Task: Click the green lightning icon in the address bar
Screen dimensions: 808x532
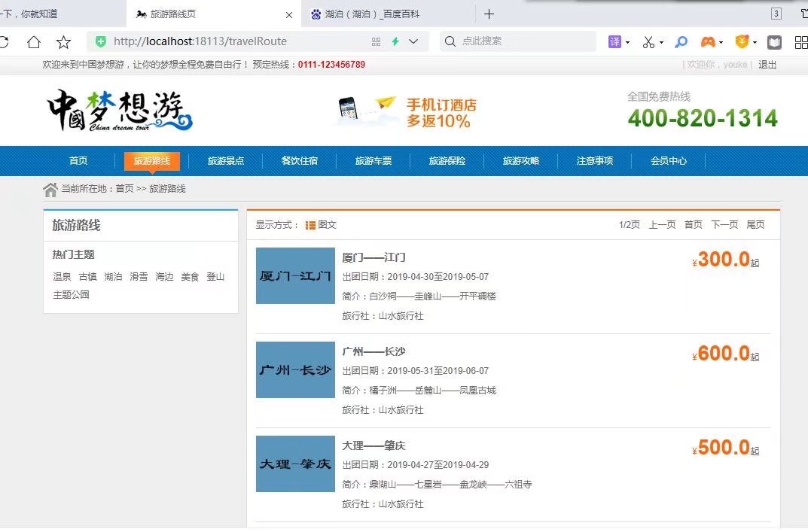Action: [395, 41]
